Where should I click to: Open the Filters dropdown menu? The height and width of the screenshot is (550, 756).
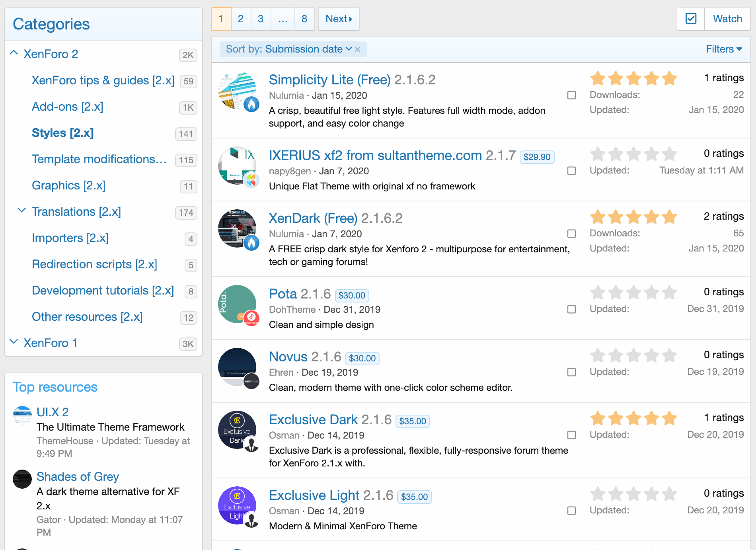point(723,49)
